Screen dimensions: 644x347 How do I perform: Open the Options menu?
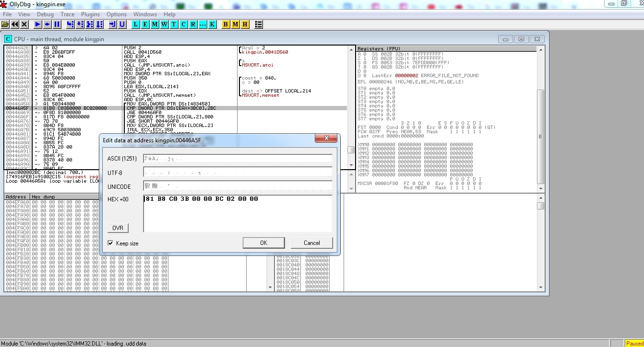[x=117, y=14]
